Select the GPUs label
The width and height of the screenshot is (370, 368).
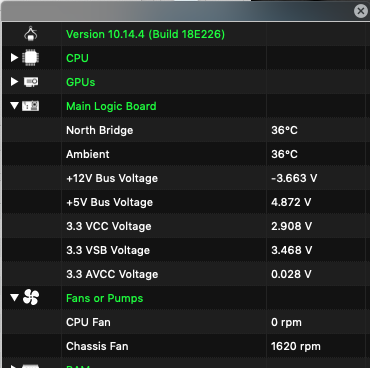pos(81,82)
